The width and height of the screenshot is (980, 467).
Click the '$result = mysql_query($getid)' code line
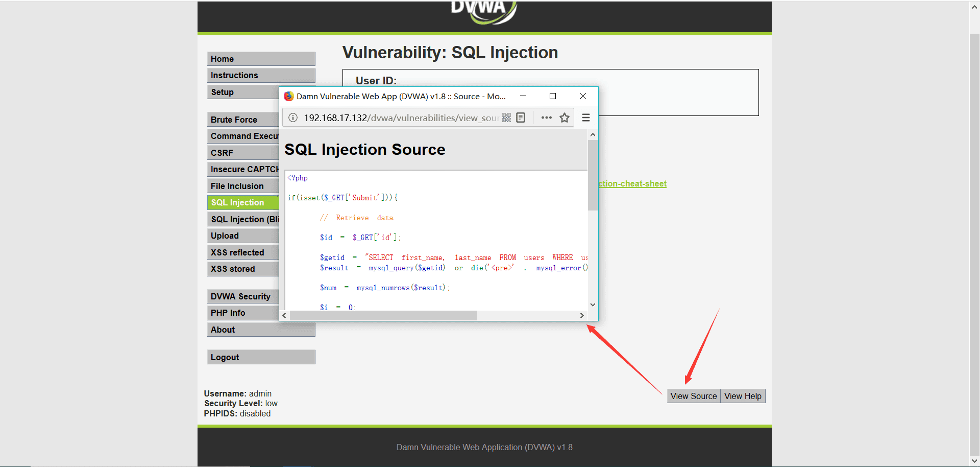454,268
